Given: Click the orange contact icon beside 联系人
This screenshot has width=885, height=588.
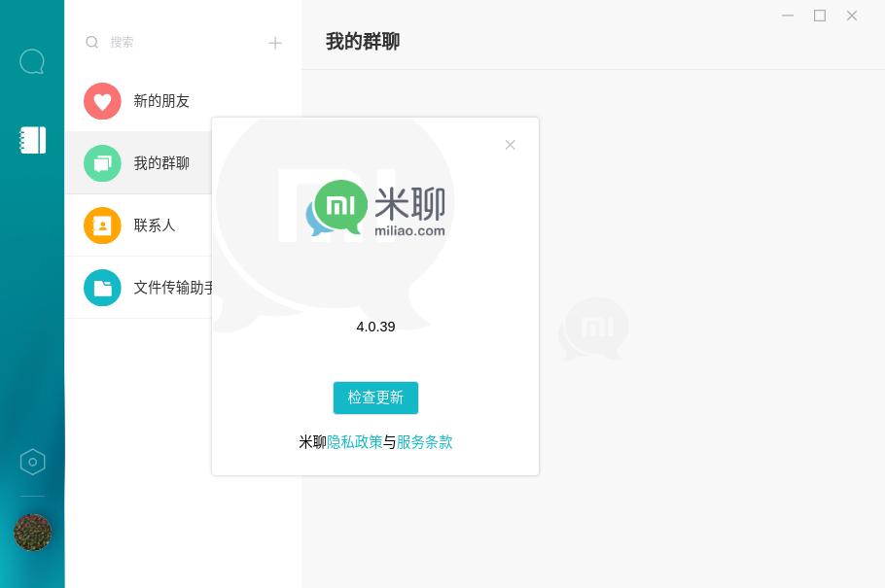Looking at the screenshot, I should coord(102,225).
